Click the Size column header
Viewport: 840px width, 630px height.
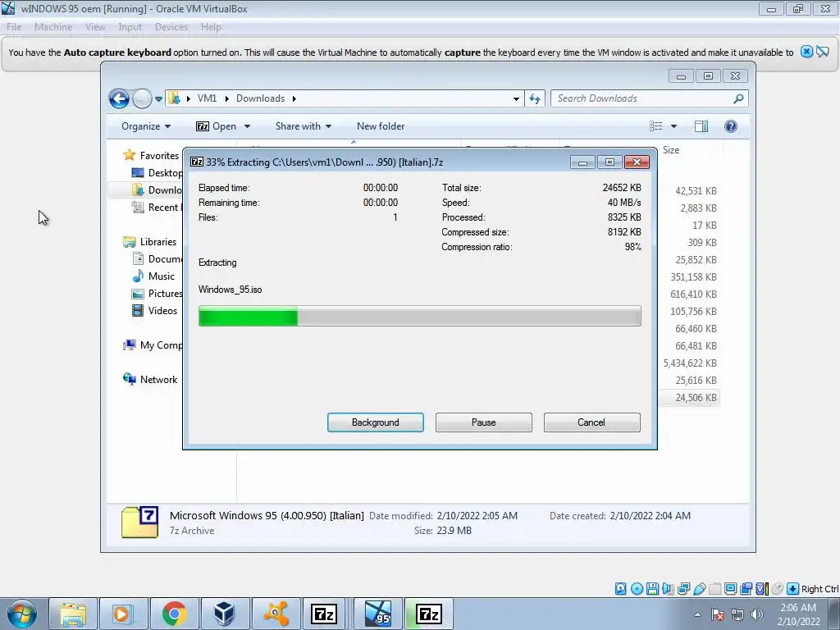pyautogui.click(x=671, y=150)
